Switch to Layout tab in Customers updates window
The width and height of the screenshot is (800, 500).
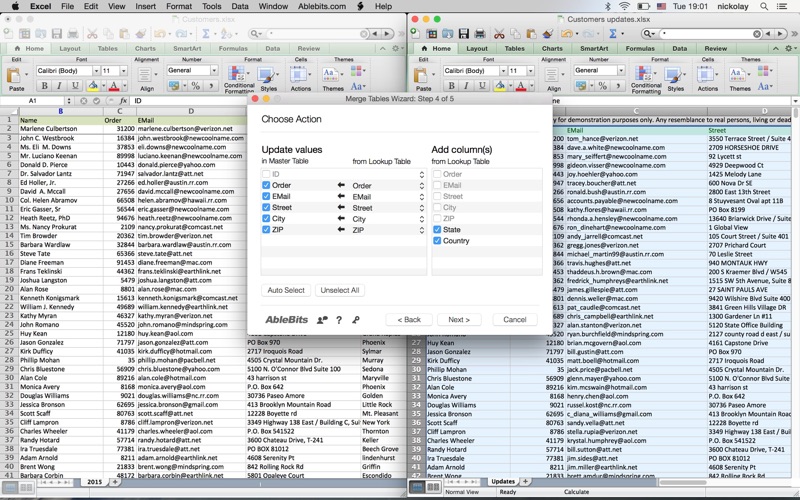coord(477,48)
